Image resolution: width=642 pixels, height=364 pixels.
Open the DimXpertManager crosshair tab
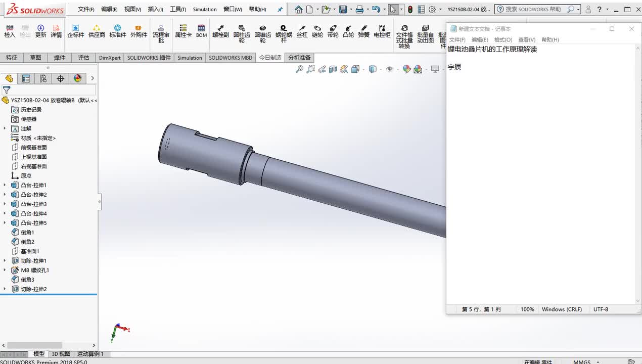(61, 78)
